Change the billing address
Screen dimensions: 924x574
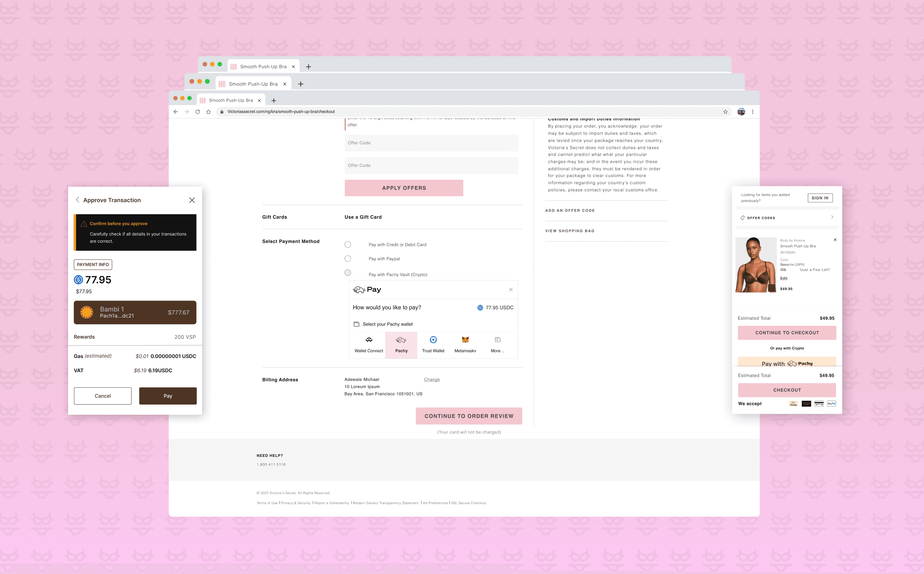[x=432, y=380]
